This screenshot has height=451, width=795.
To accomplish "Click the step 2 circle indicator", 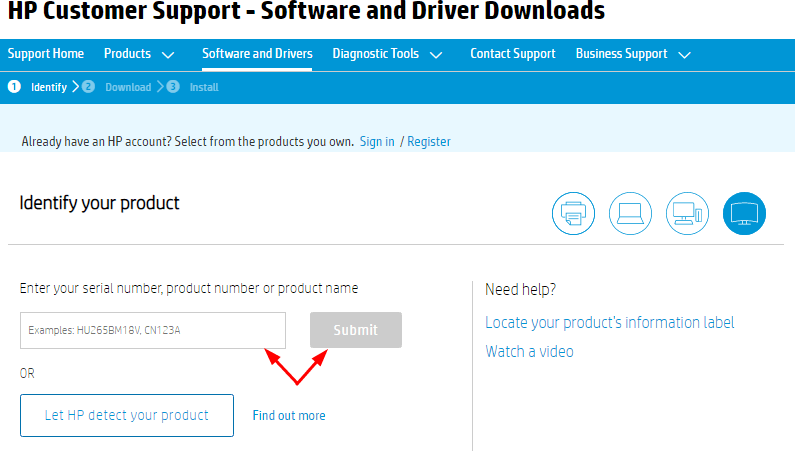I will 88,87.
